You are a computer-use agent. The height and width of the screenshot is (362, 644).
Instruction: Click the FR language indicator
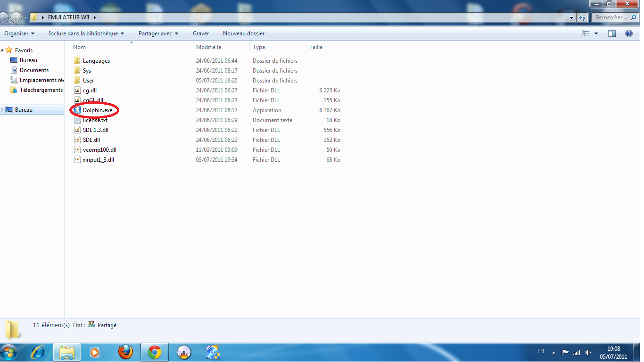pyautogui.click(x=541, y=352)
